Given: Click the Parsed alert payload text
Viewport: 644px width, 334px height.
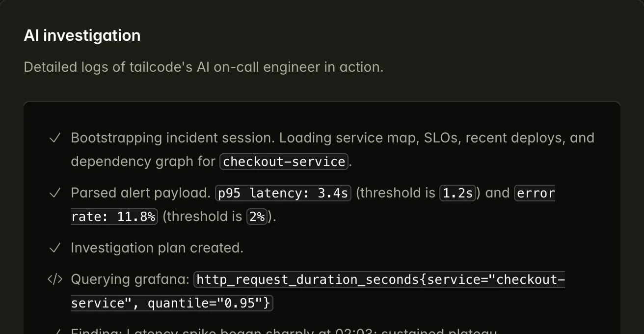Looking at the screenshot, I should (x=140, y=193).
